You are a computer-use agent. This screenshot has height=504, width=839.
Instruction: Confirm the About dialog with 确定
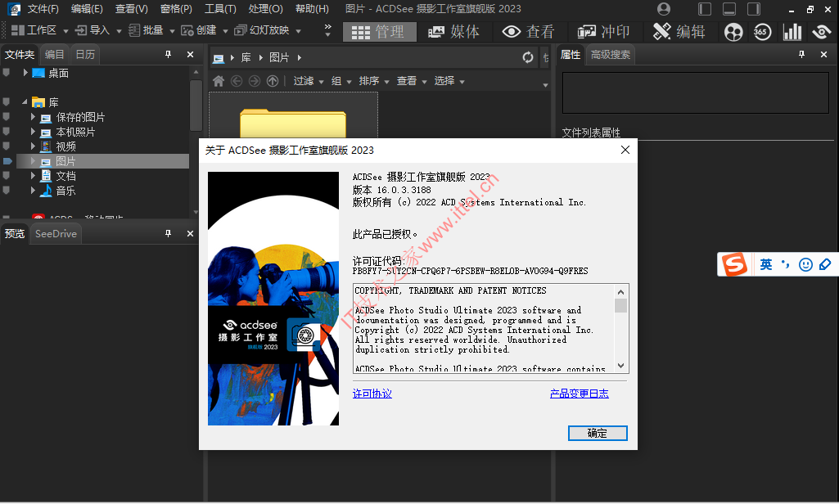[x=598, y=434]
